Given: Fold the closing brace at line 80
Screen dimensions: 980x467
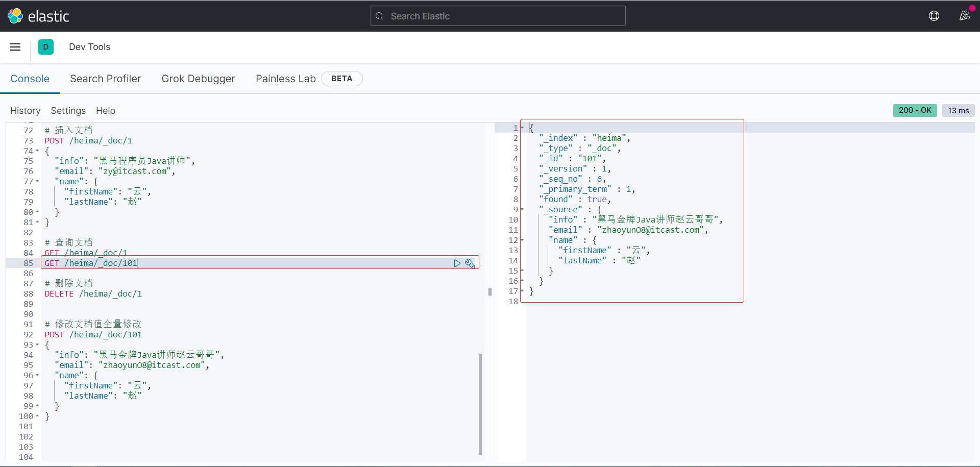Looking at the screenshot, I should (x=37, y=212).
